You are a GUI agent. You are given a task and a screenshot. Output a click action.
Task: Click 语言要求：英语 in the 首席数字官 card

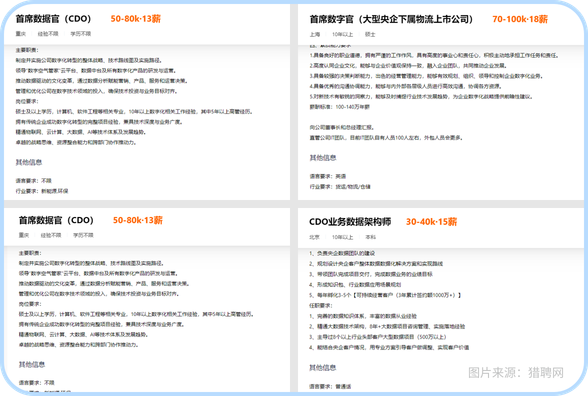(328, 176)
